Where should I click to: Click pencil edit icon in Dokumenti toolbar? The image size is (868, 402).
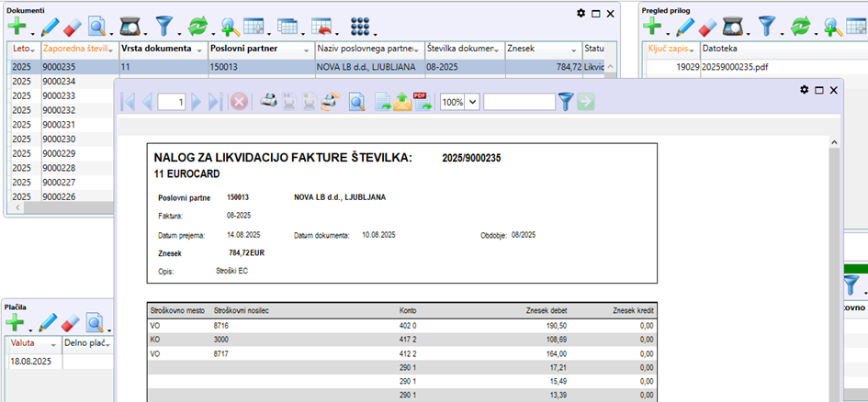(x=50, y=26)
